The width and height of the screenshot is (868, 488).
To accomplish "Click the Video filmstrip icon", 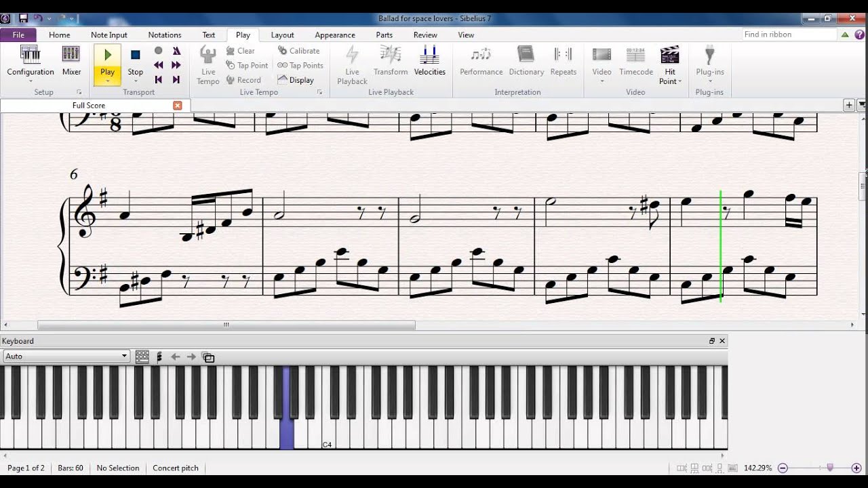I will tap(601, 54).
